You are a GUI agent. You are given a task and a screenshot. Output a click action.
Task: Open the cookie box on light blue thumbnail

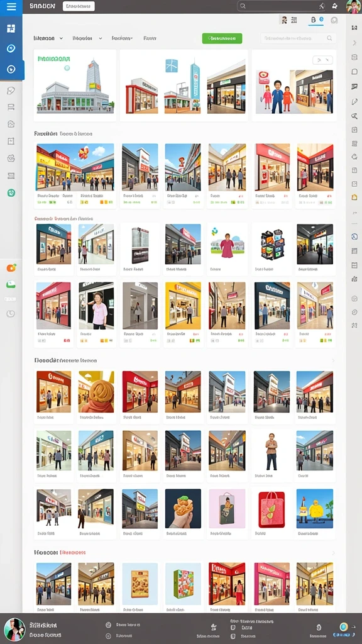pyautogui.click(x=140, y=583)
